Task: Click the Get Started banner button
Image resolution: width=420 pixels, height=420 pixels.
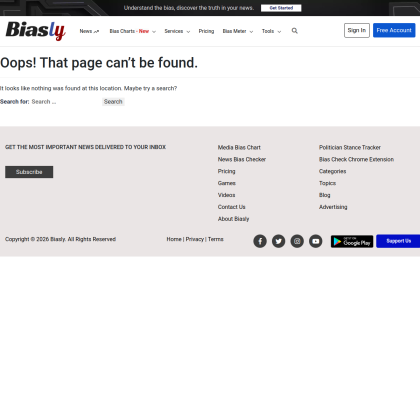Action: click(281, 8)
